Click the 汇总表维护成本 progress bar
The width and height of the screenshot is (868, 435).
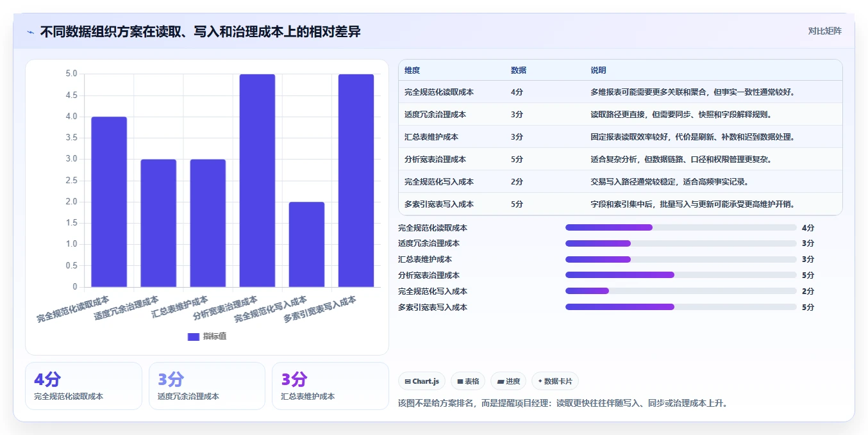pyautogui.click(x=681, y=259)
